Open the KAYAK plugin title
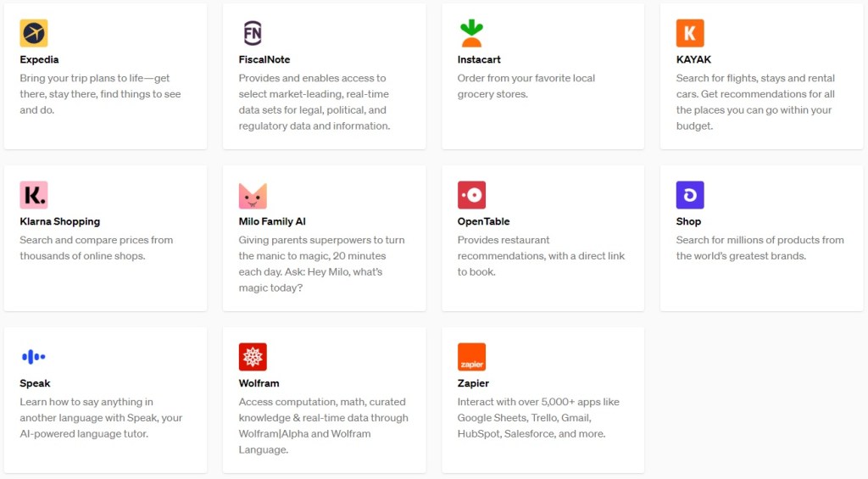The image size is (868, 479). [x=693, y=59]
